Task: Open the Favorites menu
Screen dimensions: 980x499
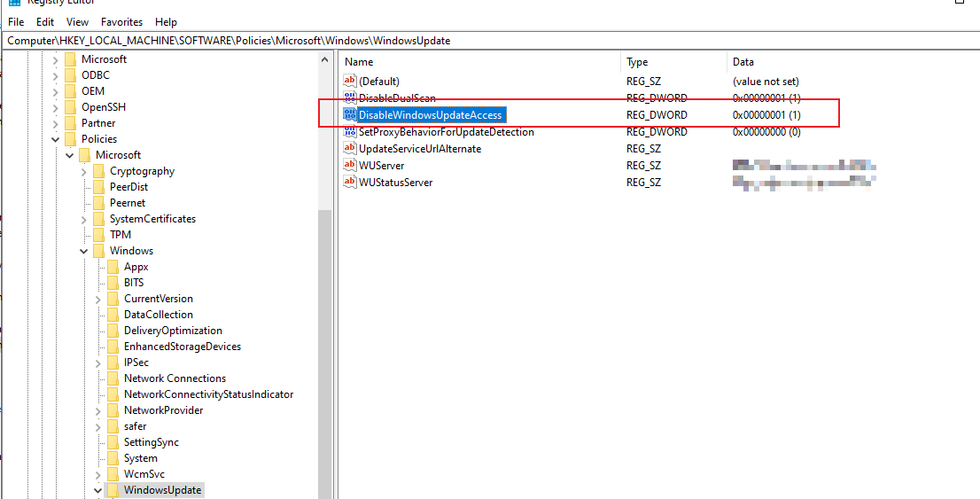Action: pyautogui.click(x=122, y=22)
